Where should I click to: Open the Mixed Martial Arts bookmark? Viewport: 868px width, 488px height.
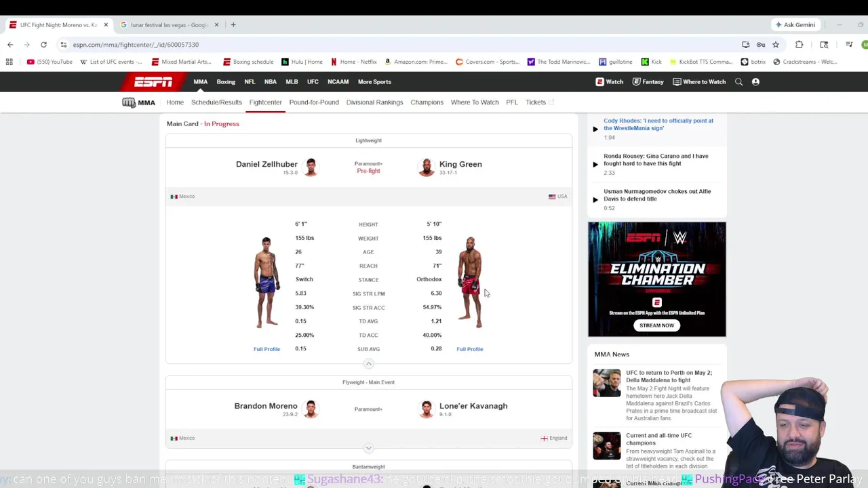181,62
